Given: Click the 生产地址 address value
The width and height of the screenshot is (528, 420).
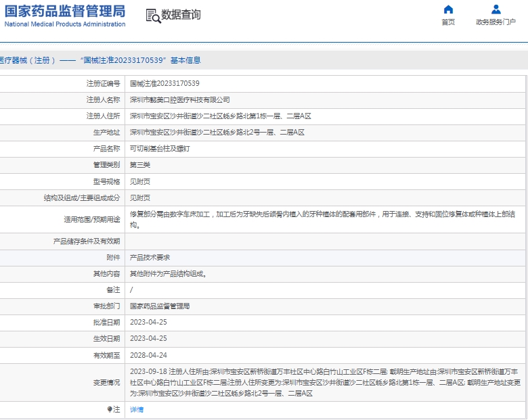Looking at the screenshot, I should pos(217,133).
